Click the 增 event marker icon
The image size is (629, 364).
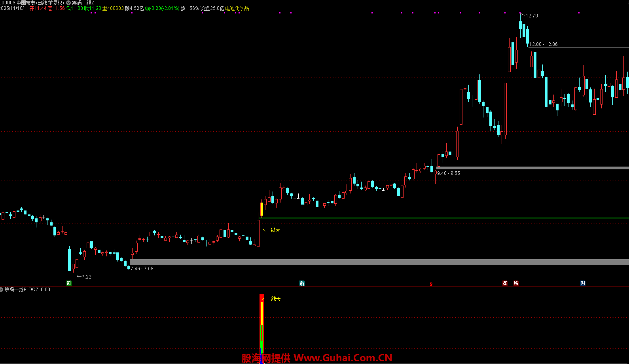tap(516, 283)
